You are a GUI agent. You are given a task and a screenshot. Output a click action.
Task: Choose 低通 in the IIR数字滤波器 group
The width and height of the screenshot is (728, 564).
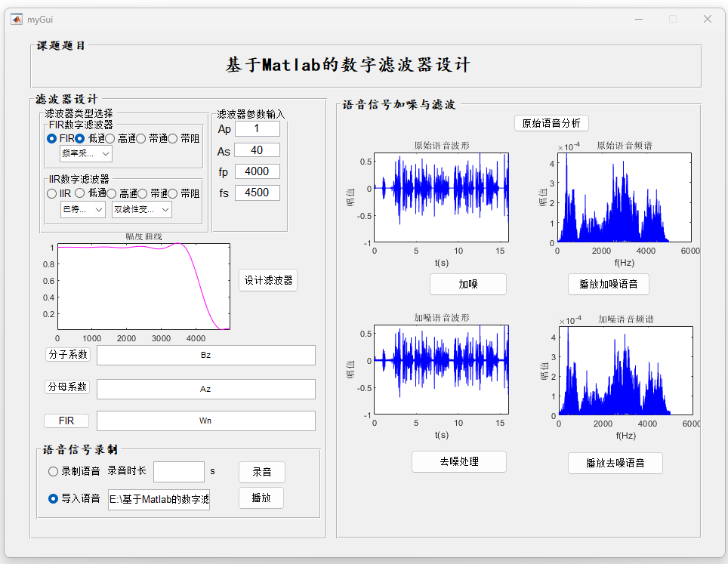point(80,193)
